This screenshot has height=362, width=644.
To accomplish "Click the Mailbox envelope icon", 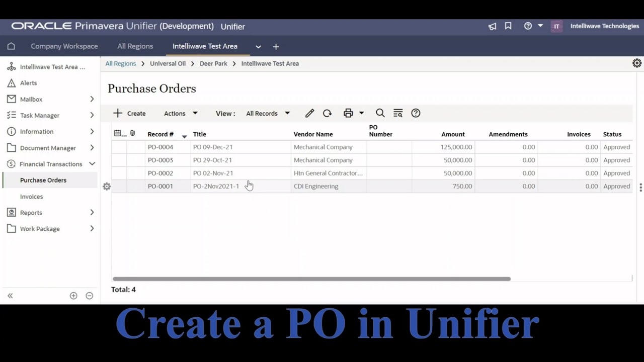I will pyautogui.click(x=11, y=99).
